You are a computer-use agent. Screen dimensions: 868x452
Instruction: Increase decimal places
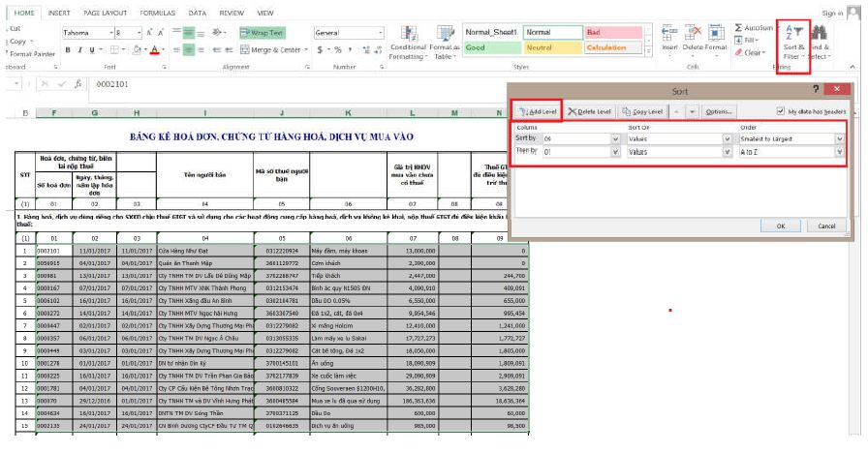tap(366, 49)
